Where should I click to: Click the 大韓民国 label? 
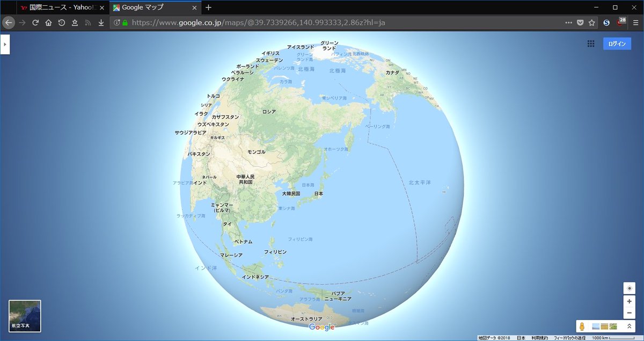tap(291, 193)
